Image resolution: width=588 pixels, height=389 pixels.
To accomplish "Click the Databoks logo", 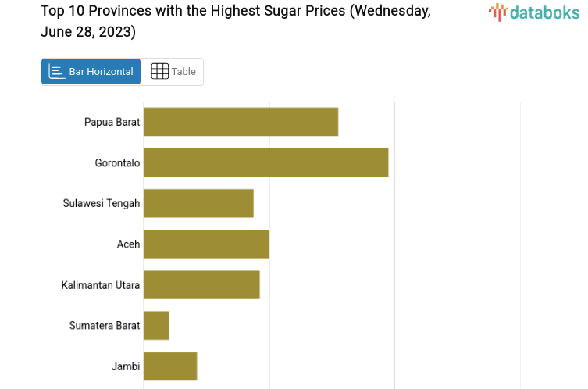I will 533,12.
